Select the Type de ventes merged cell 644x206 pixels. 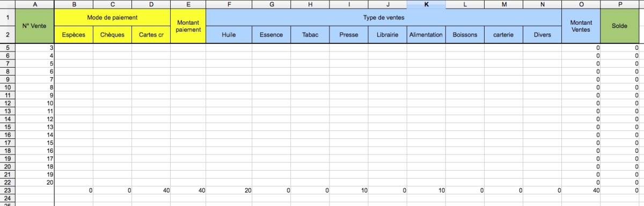click(384, 18)
